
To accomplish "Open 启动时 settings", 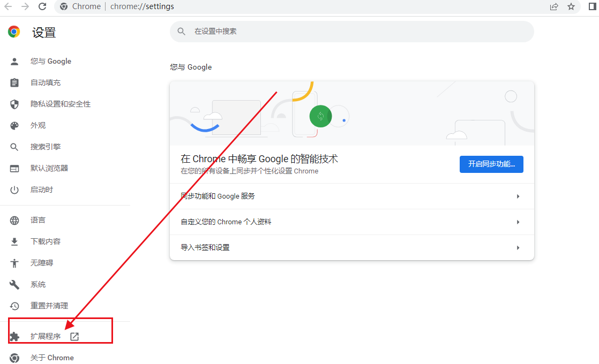I will 42,189.
